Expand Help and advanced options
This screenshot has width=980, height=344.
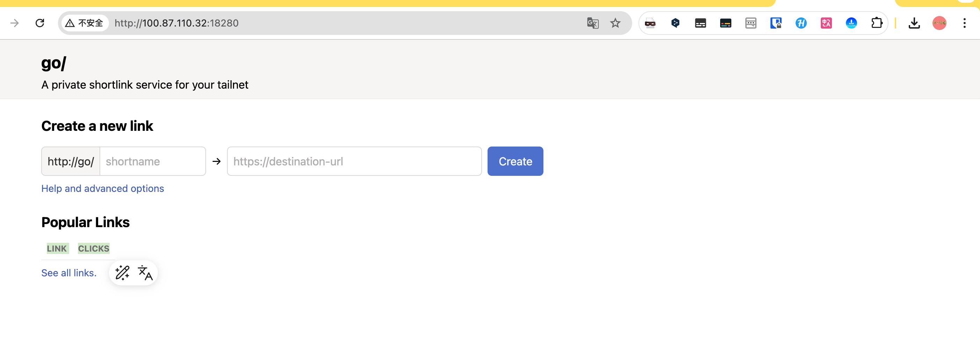point(102,188)
